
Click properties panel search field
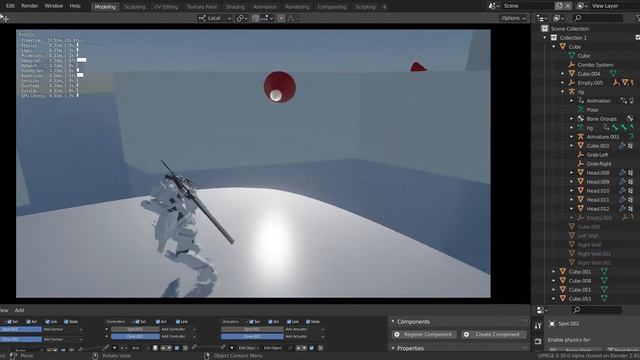(x=597, y=311)
